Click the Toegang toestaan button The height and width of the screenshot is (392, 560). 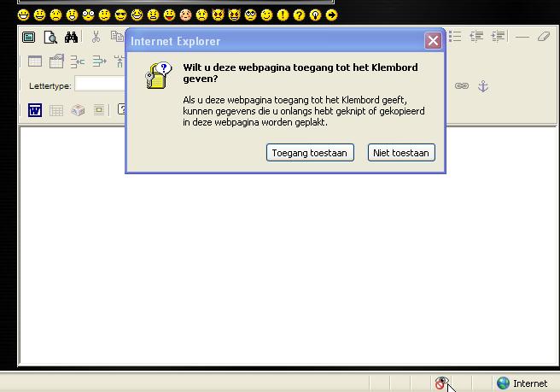[310, 153]
